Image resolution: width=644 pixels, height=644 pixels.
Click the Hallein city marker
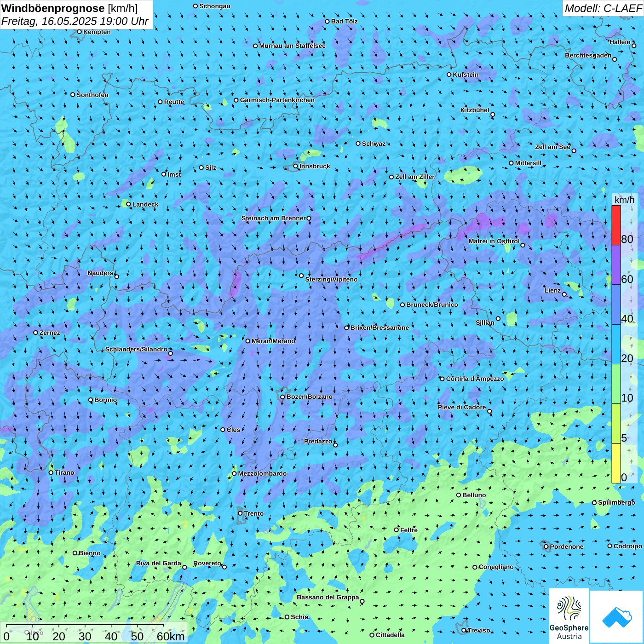pos(634,46)
